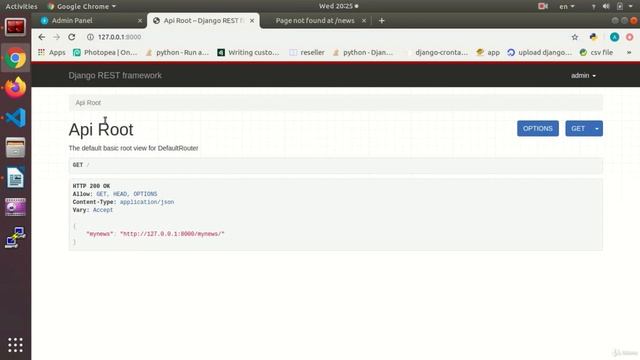Click the Api Root breadcrumb
This screenshot has height=360, width=640.
[88, 103]
